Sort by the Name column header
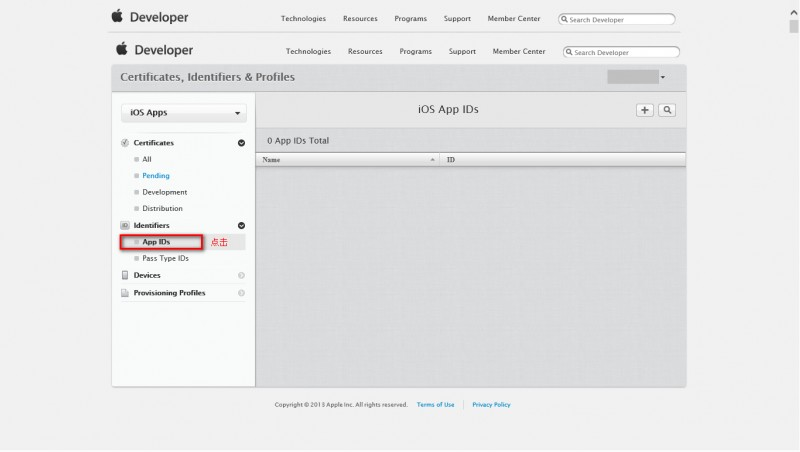 pos(347,160)
